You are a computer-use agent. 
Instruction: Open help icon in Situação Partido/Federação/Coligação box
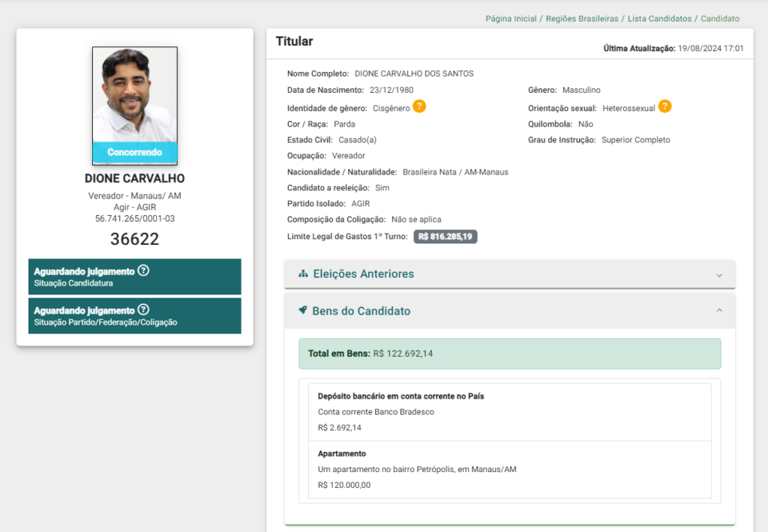pyautogui.click(x=144, y=309)
